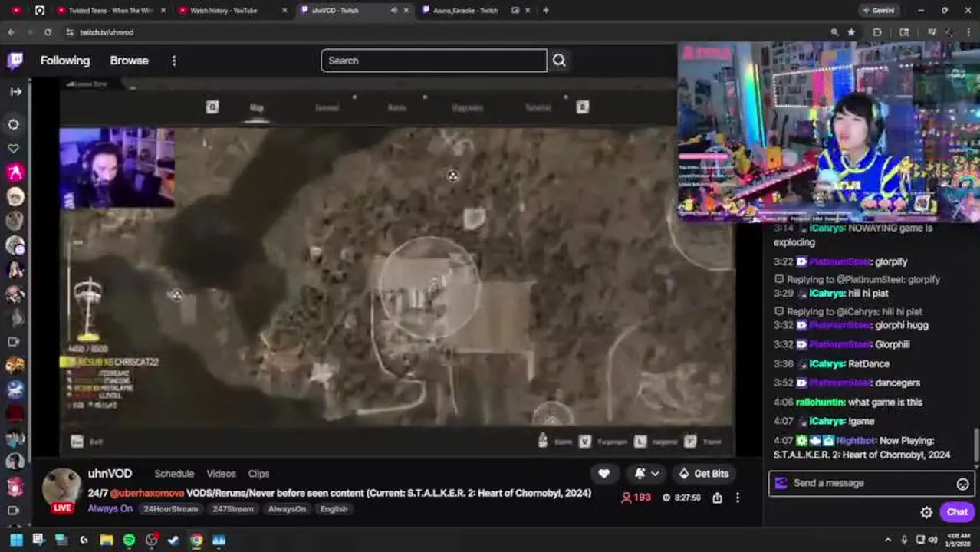Expand notification options chevron
Viewport: 980px width, 552px height.
tap(654, 474)
